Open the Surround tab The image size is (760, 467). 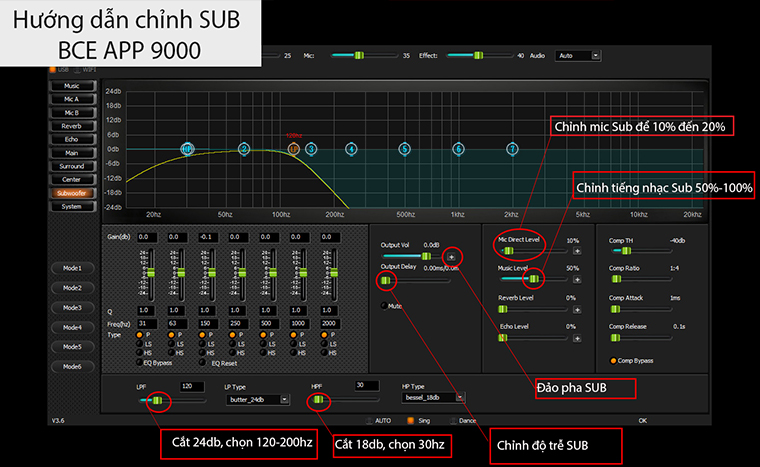[72, 166]
